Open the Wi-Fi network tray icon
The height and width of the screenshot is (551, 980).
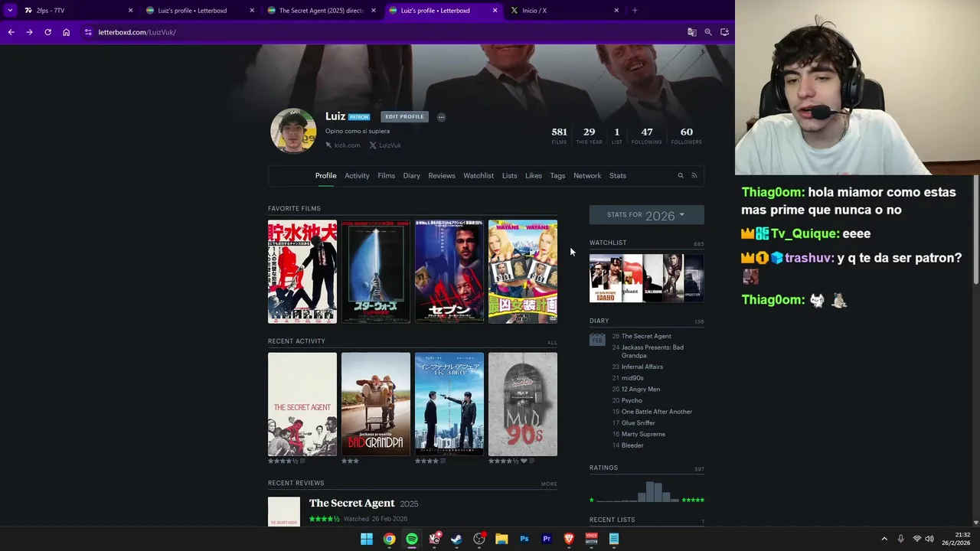916,539
